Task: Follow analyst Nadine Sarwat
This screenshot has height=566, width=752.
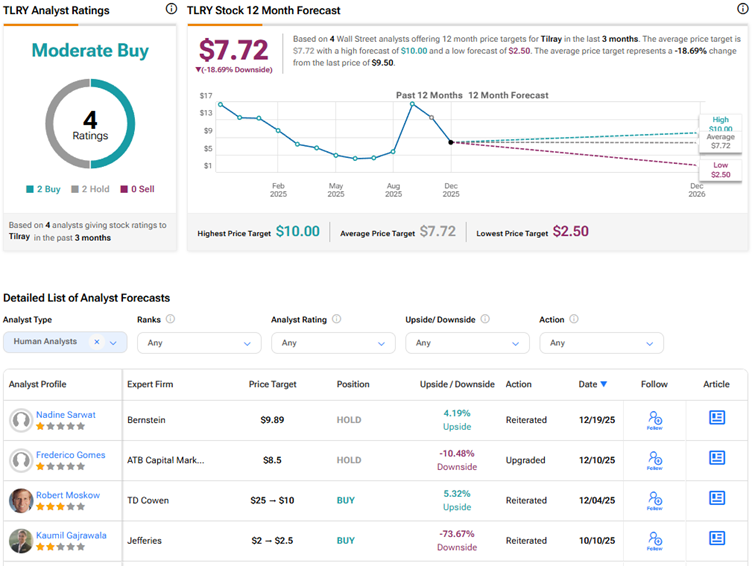Action: (x=655, y=420)
